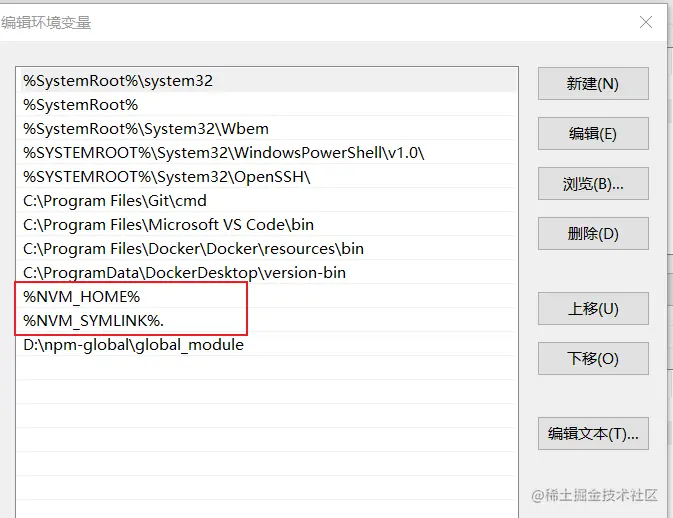Select the DockerDesktop\version-bin path entry
Image resolution: width=673 pixels, height=518 pixels.
(184, 273)
